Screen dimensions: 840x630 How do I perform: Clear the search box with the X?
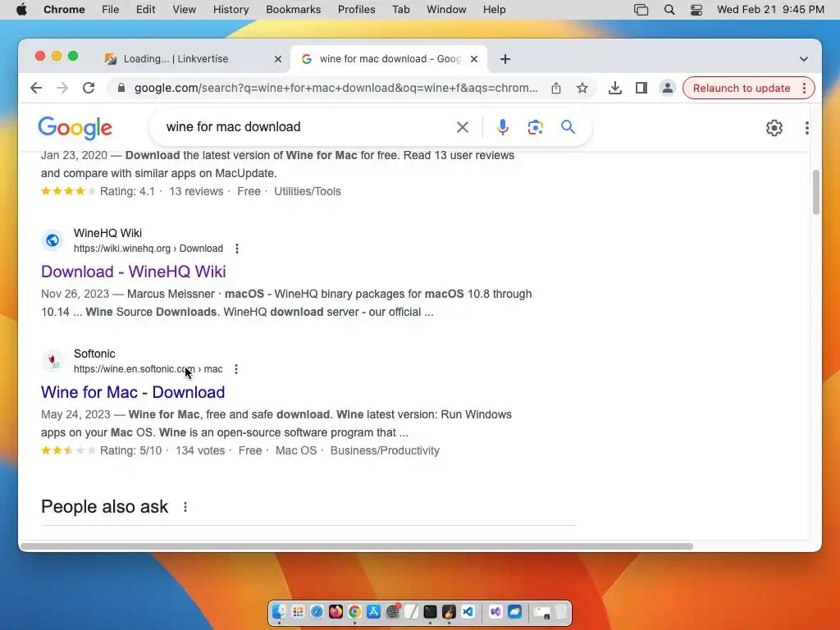click(x=463, y=127)
